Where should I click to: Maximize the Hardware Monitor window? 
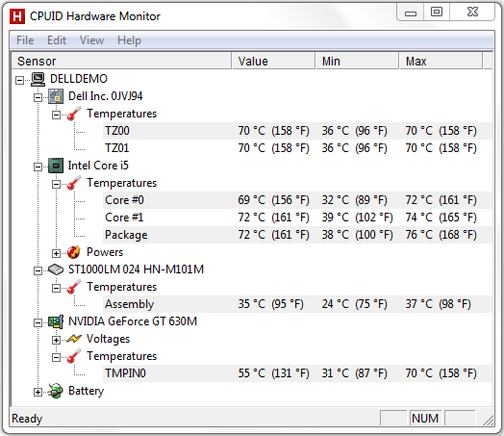(x=437, y=13)
